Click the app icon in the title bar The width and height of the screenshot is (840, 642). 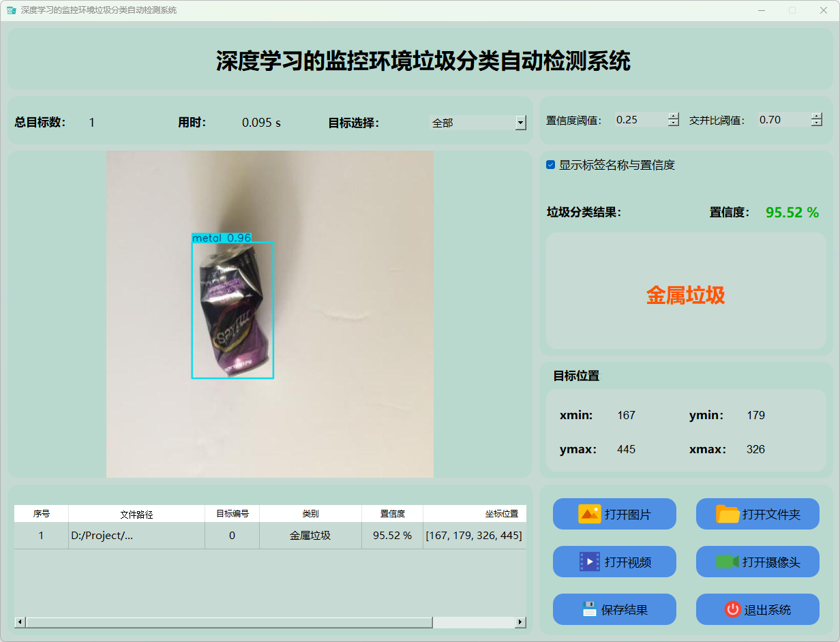(11, 10)
